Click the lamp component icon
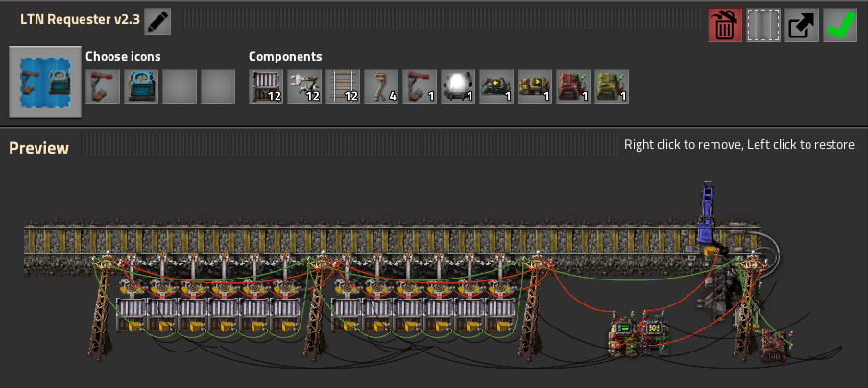Screen dimensions: 868x388 458,85
